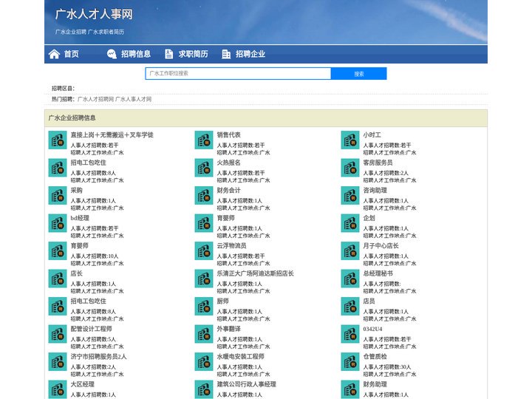The image size is (532, 399).
Task: Open the 小时工 job posting
Action: coord(372,134)
